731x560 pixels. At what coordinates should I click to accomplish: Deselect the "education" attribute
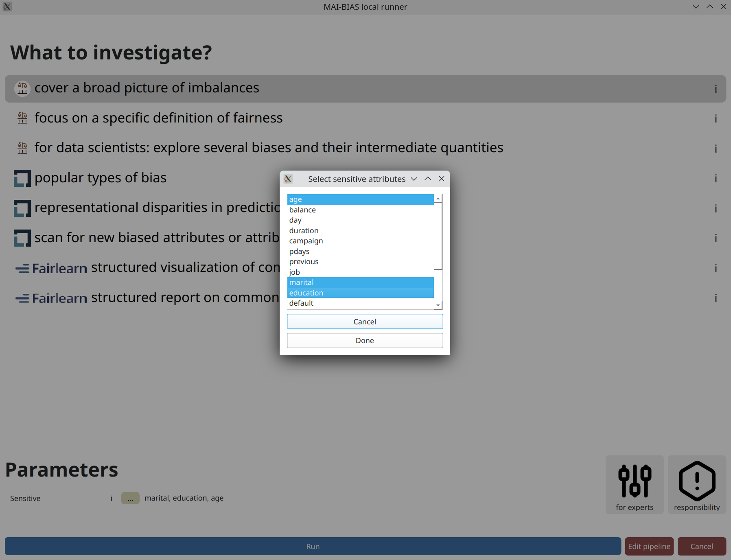pyautogui.click(x=361, y=293)
